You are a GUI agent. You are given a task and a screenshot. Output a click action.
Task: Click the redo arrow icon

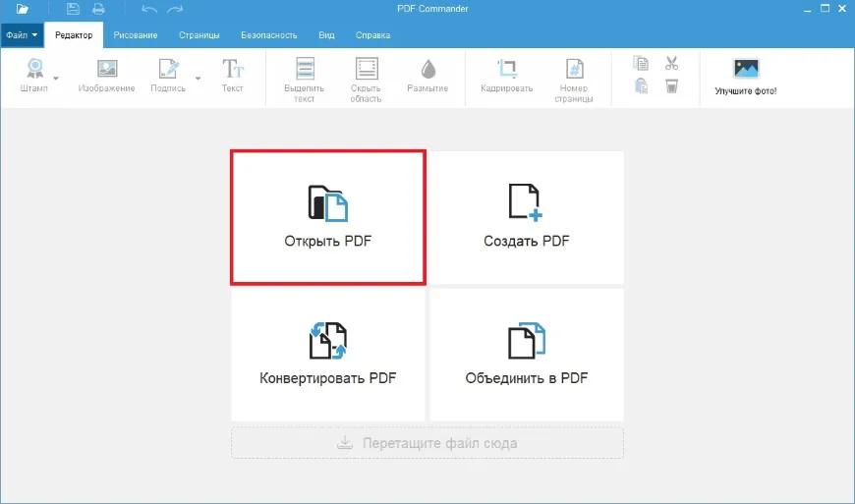(175, 9)
